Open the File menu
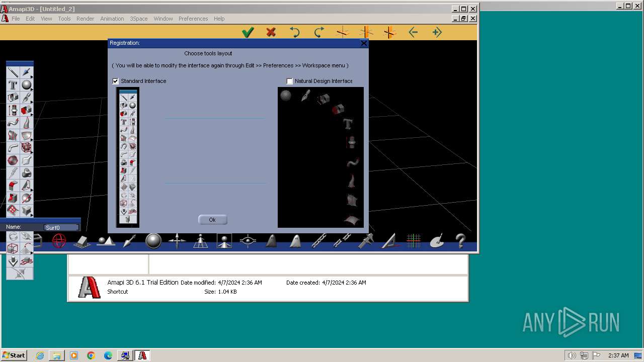The width and height of the screenshot is (644, 362). (x=16, y=19)
